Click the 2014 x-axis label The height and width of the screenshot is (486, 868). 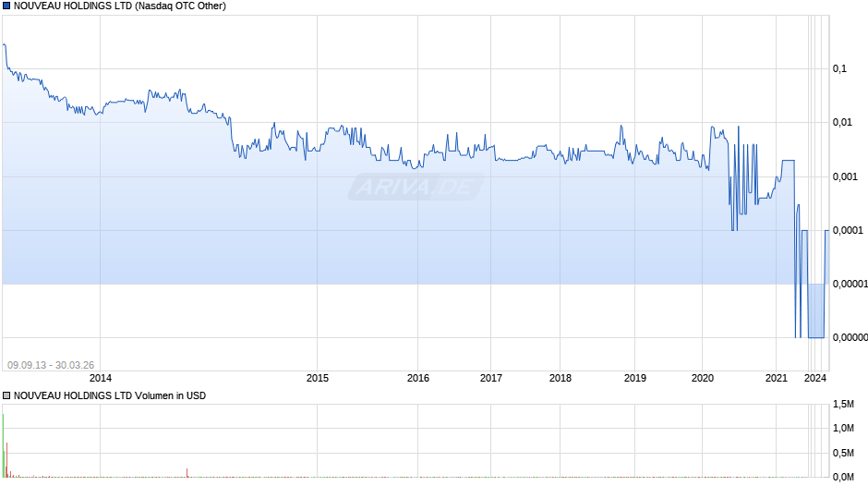101,378
